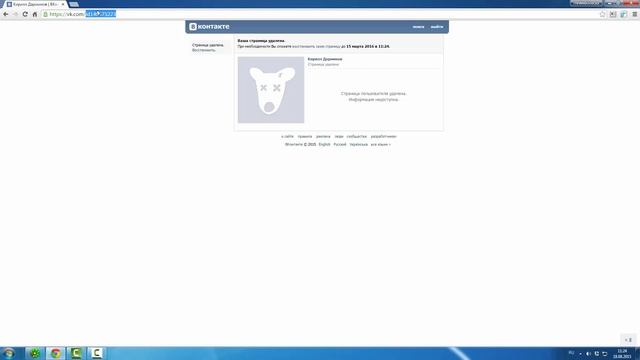
Task: Switch language to Русский in footer
Action: (x=340, y=144)
